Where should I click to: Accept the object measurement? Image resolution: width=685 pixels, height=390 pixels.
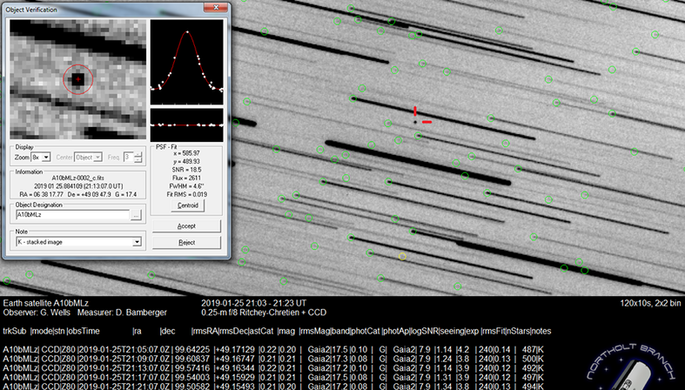pyautogui.click(x=187, y=226)
